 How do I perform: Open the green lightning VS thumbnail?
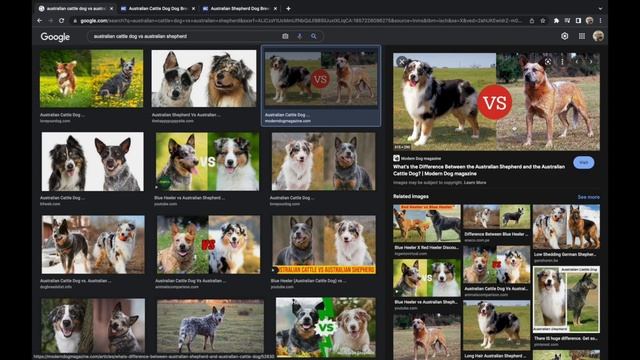point(326,327)
